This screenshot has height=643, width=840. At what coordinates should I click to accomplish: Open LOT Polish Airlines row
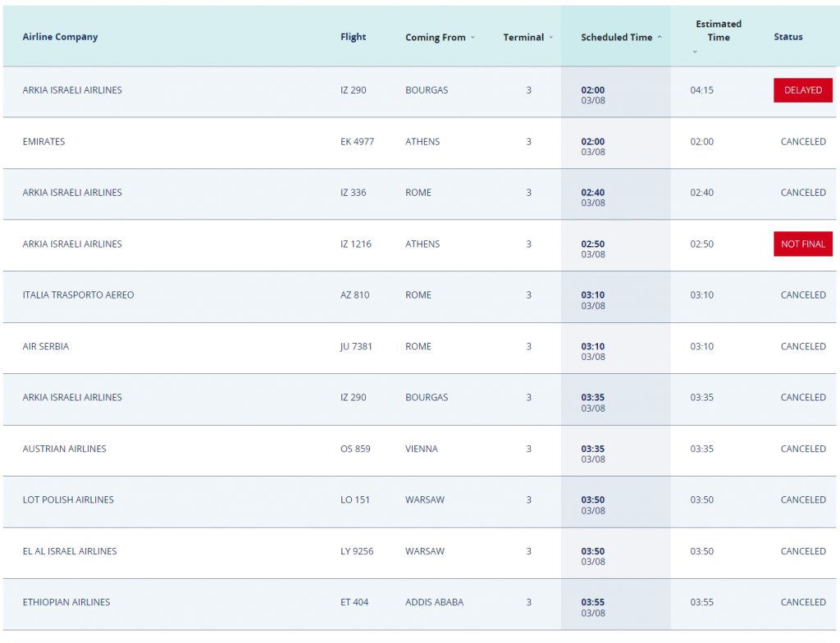68,499
